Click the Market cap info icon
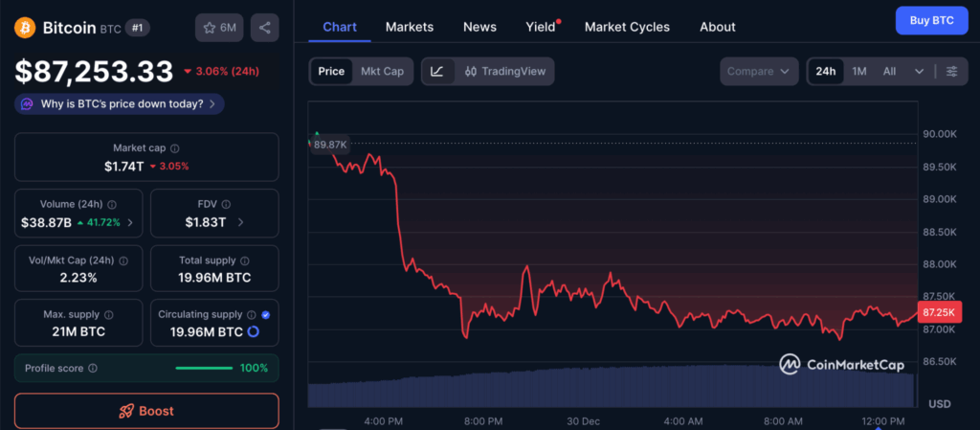The width and height of the screenshot is (980, 430). coord(174,148)
